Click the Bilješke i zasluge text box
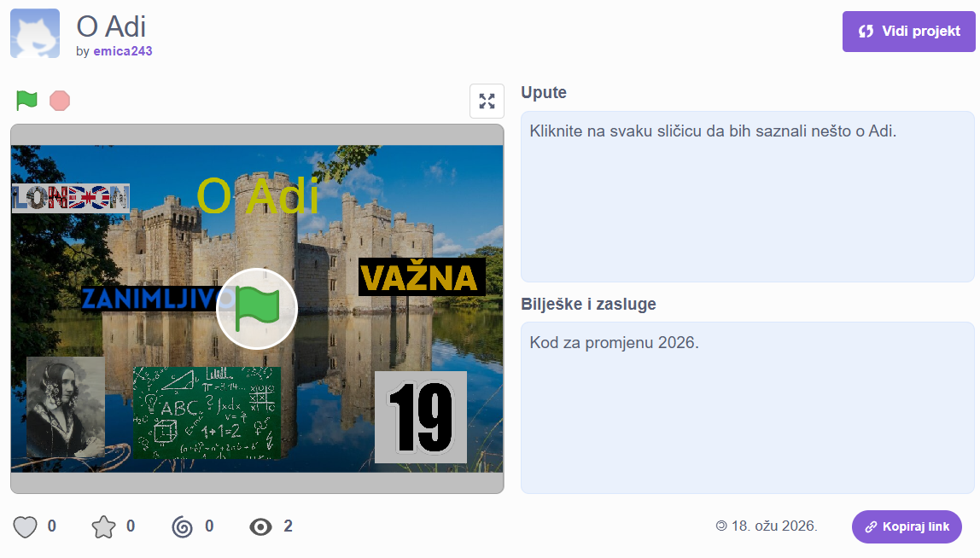 pyautogui.click(x=747, y=407)
